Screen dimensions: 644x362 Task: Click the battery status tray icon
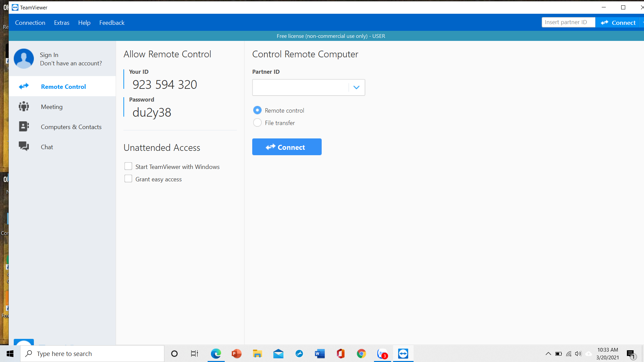558,354
